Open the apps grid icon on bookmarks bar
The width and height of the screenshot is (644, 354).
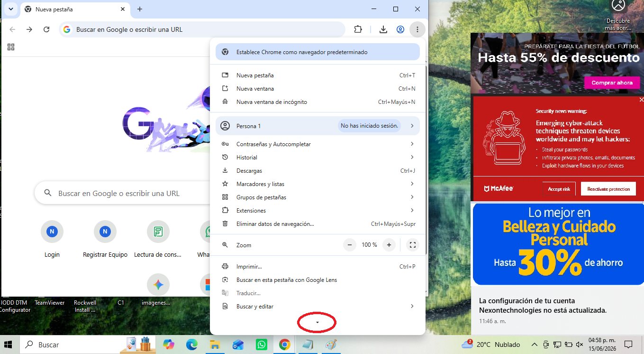[x=11, y=47]
